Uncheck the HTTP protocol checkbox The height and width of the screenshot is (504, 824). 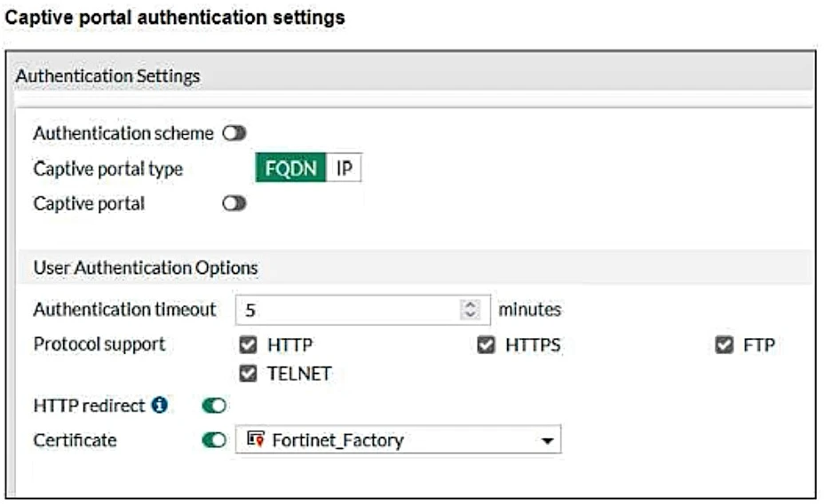[249, 345]
